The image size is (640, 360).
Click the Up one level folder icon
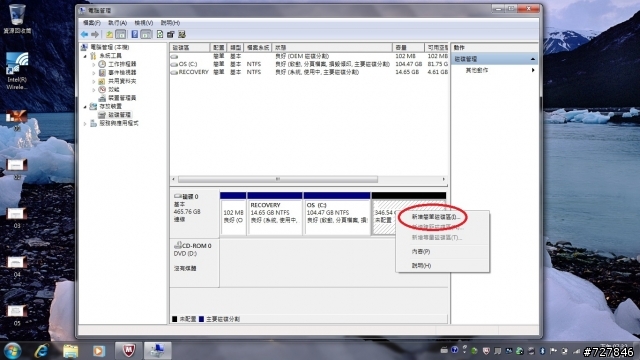coord(109,34)
